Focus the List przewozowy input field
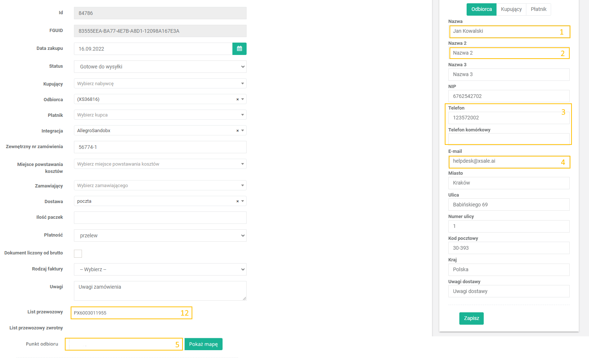The height and width of the screenshot is (364, 589). click(126, 313)
